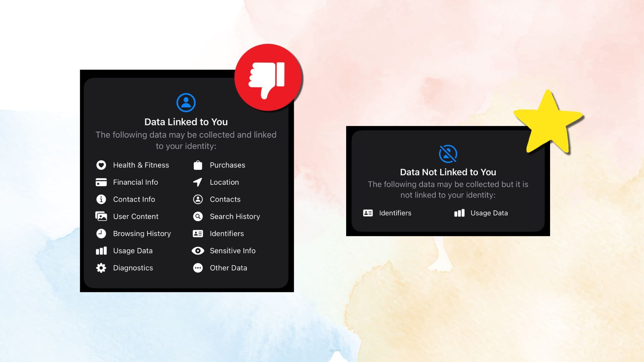
Task: Click the Other Data ellipsis icon
Action: coord(198,268)
